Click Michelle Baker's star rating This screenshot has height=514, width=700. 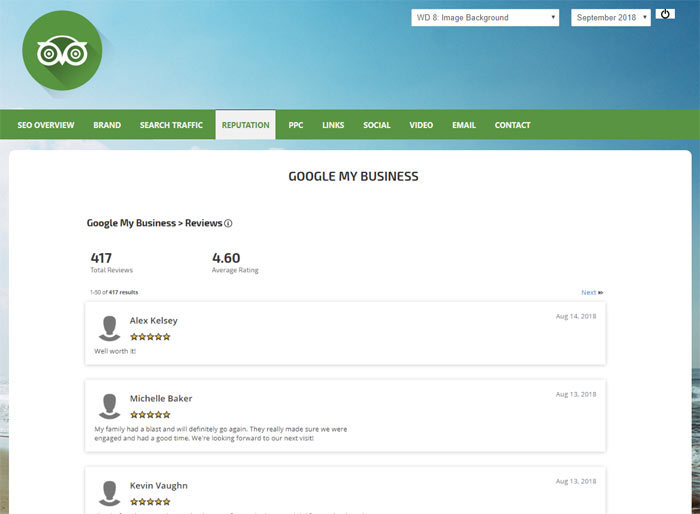point(150,414)
